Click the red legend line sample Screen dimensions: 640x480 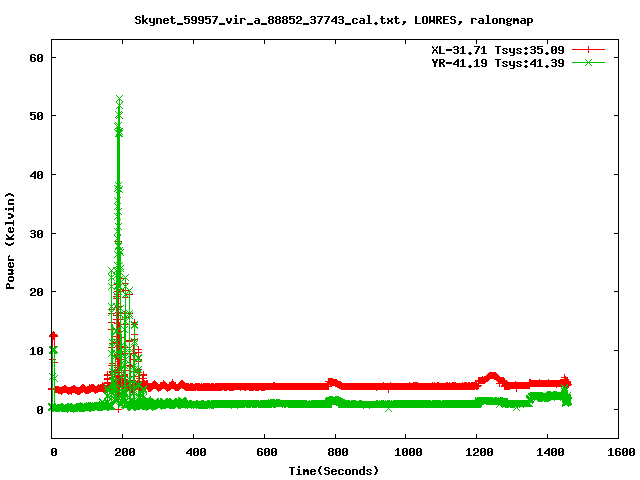point(588,50)
